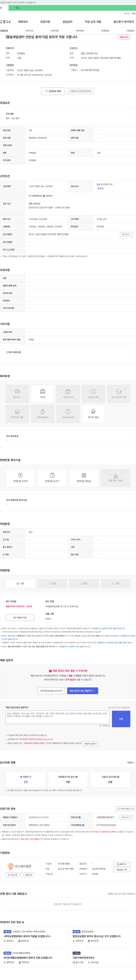Click the 고용24 입사지원 info icon
The width and height of the screenshot is (136, 980).
(x=118, y=777)
